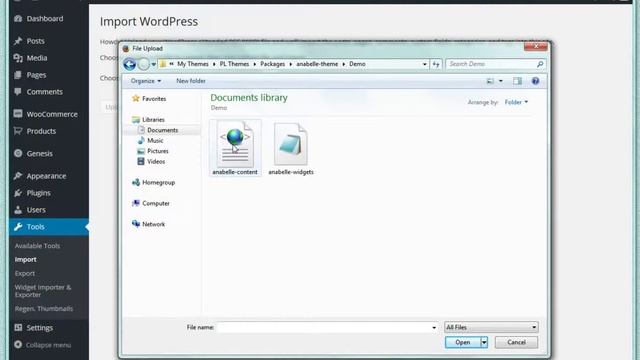This screenshot has height=360, width=640.
Task: Click My Themes in the address path
Action: point(193,64)
